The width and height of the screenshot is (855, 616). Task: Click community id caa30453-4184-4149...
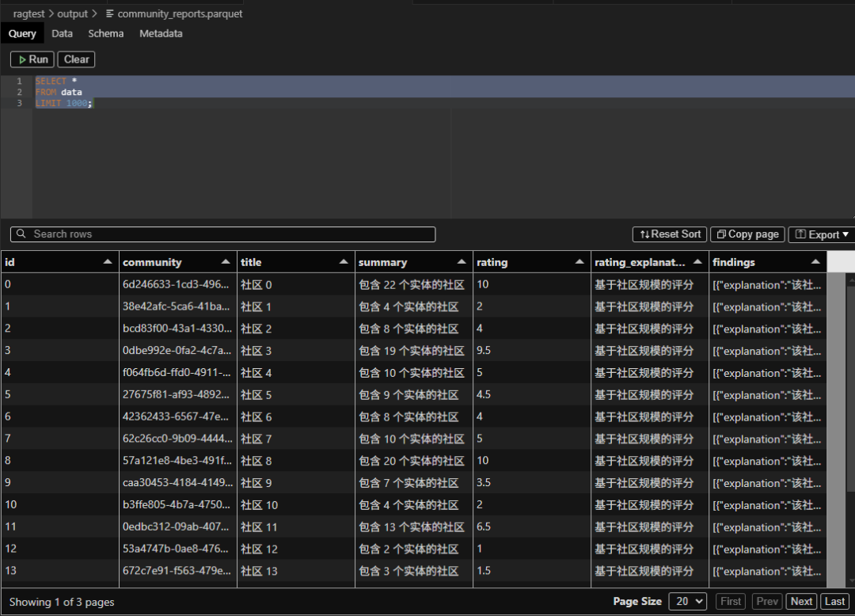point(178,483)
